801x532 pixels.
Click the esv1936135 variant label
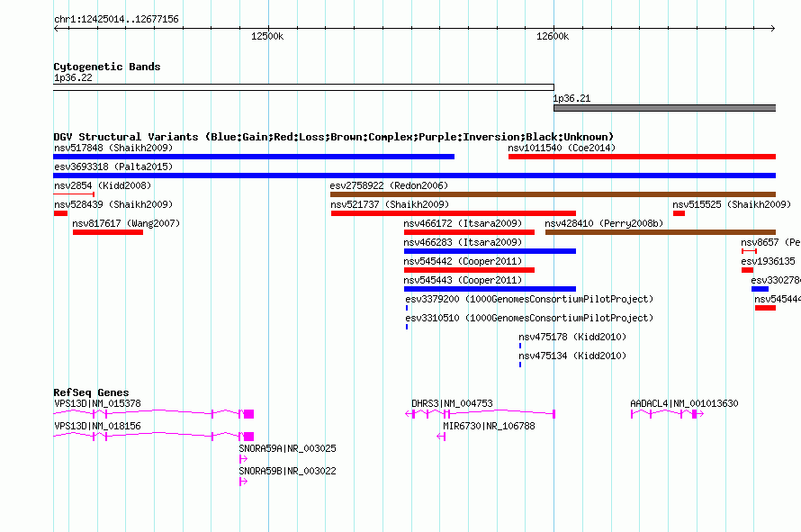point(769,261)
